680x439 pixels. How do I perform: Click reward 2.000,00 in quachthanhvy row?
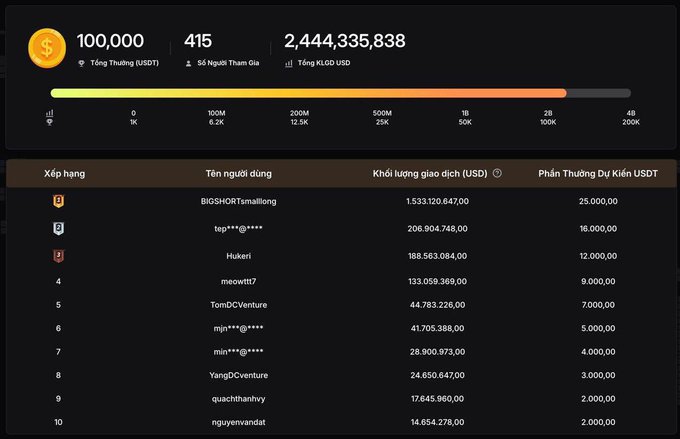598,399
